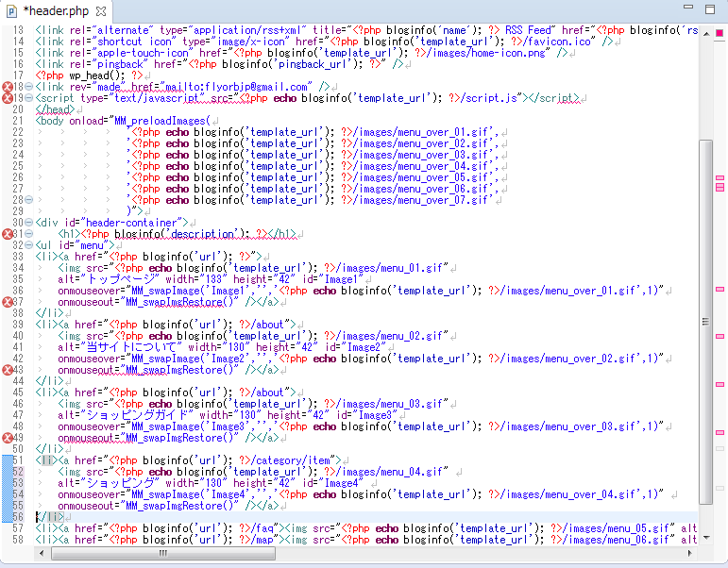
Task: Select the header.php editor tab
Action: click(x=56, y=10)
